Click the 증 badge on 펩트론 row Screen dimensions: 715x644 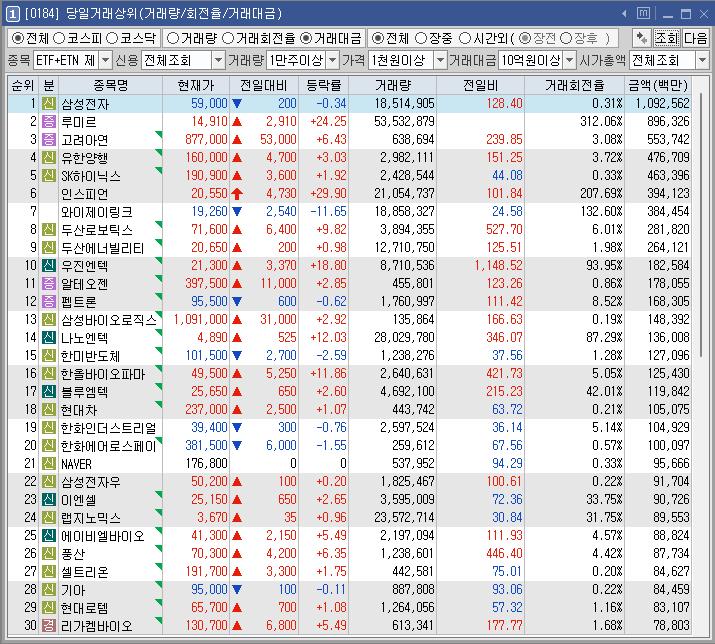tap(48, 301)
